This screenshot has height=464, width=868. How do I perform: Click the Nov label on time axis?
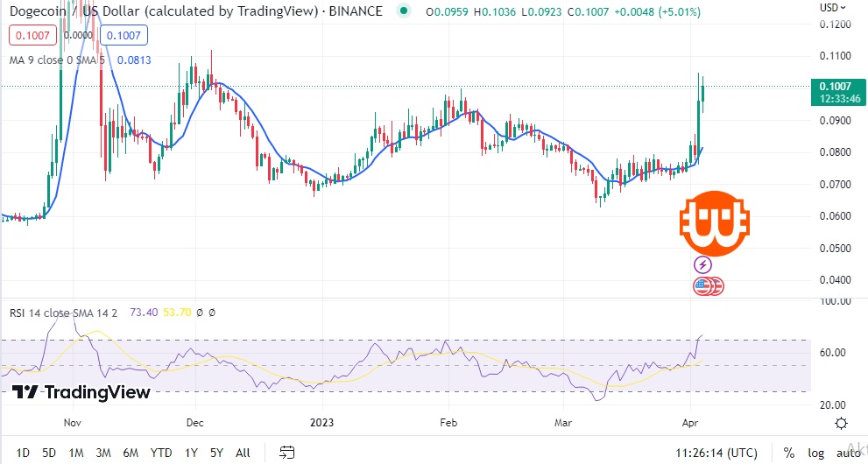pos(73,423)
